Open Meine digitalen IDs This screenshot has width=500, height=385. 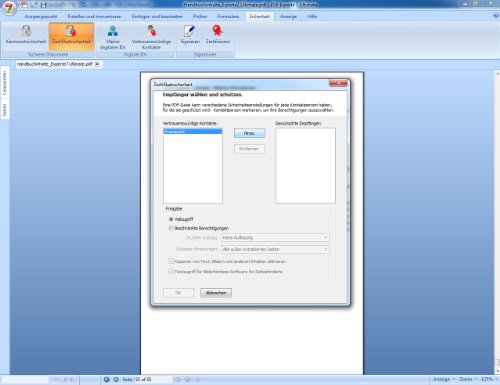[113, 37]
